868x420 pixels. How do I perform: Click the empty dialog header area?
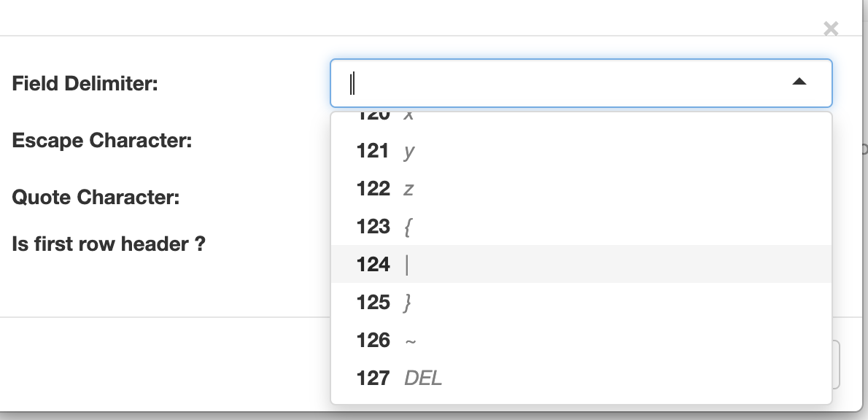(410, 17)
